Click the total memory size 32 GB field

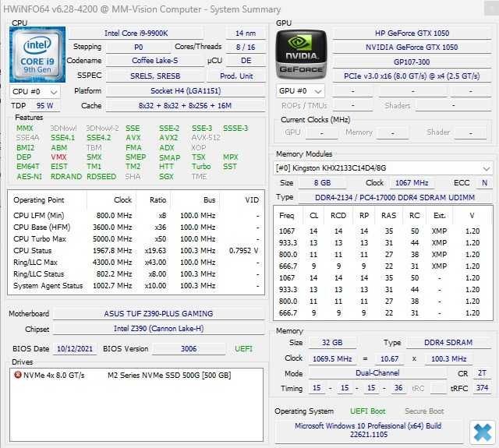(x=332, y=343)
